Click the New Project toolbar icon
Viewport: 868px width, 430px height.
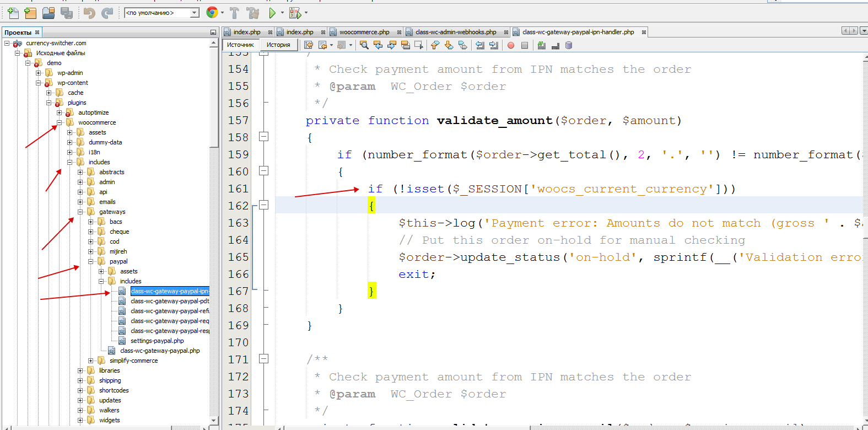coord(30,12)
